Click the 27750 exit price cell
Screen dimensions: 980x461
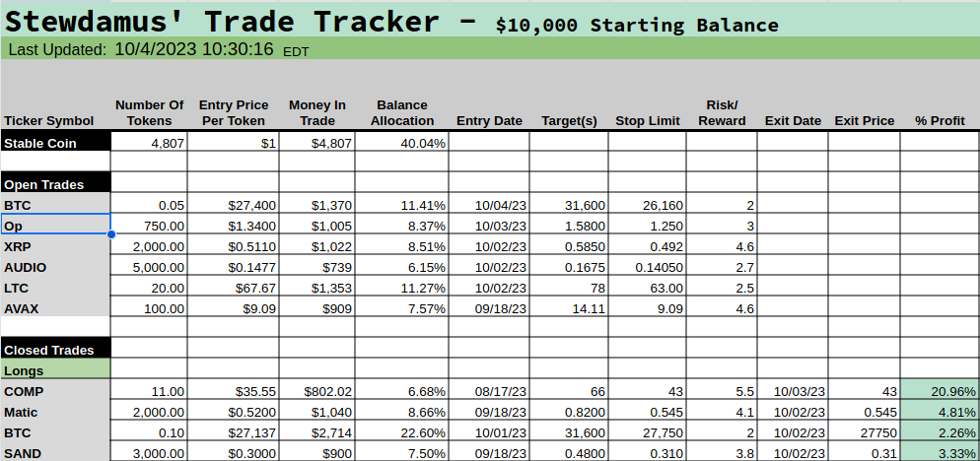(865, 432)
